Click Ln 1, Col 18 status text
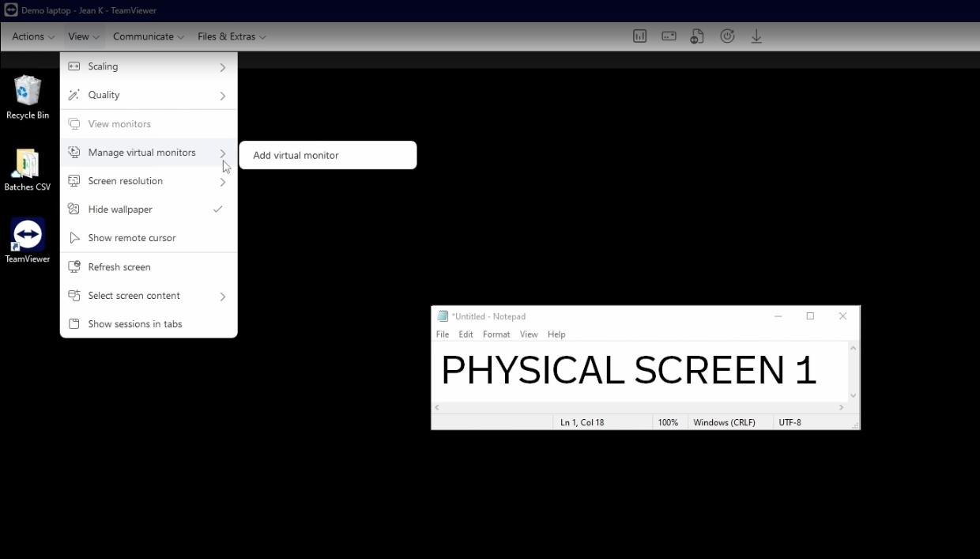 tap(582, 422)
